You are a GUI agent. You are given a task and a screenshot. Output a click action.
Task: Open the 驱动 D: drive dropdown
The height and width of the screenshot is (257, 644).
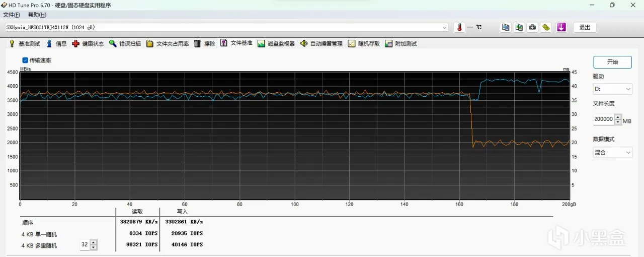click(x=612, y=89)
